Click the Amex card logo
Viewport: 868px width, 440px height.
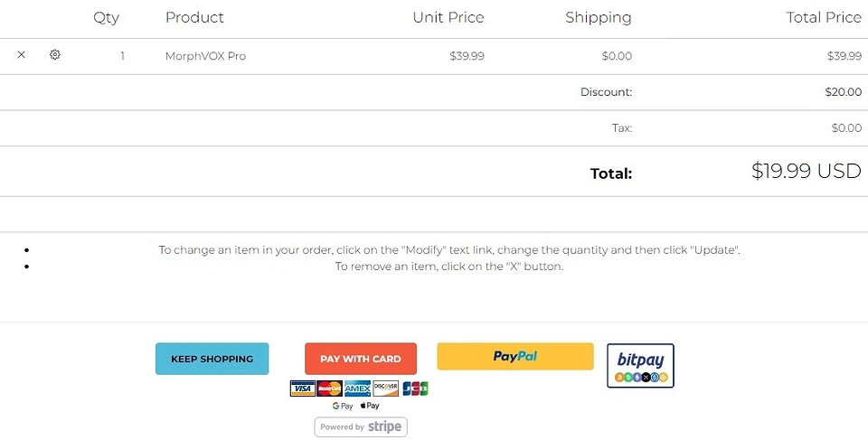click(x=357, y=389)
